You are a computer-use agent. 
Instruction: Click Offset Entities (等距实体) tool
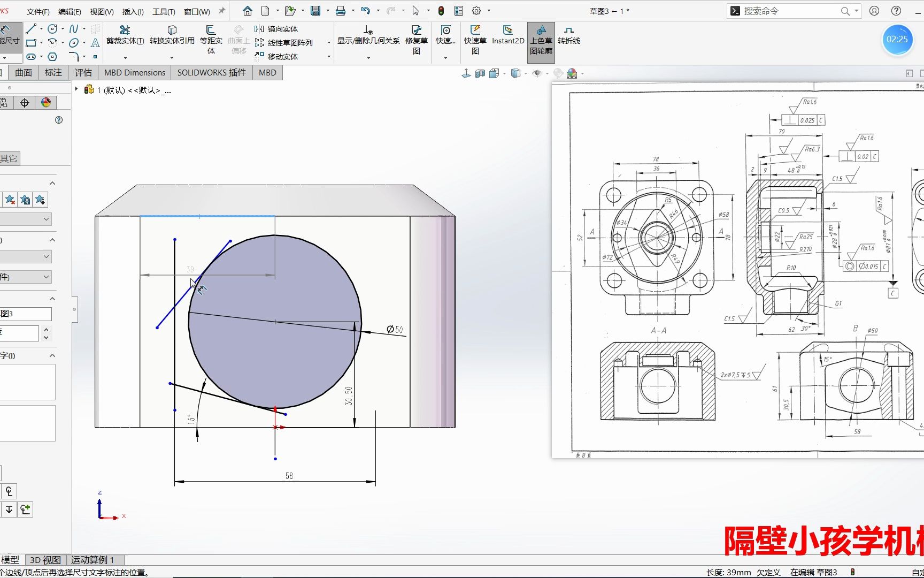point(211,40)
